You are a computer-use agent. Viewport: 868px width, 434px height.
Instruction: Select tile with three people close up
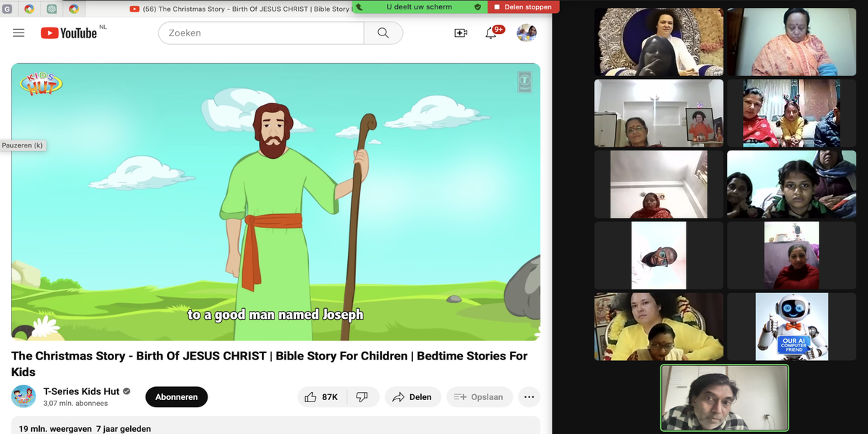click(791, 184)
